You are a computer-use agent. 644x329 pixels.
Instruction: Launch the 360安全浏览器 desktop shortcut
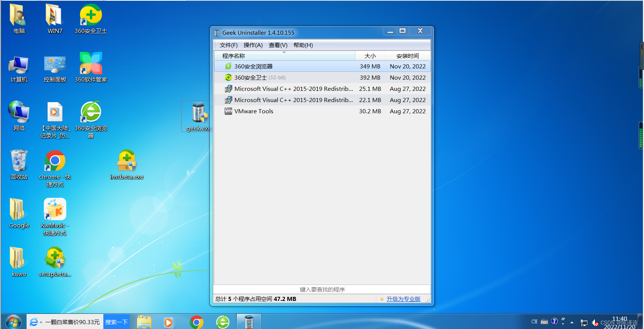[91, 120]
